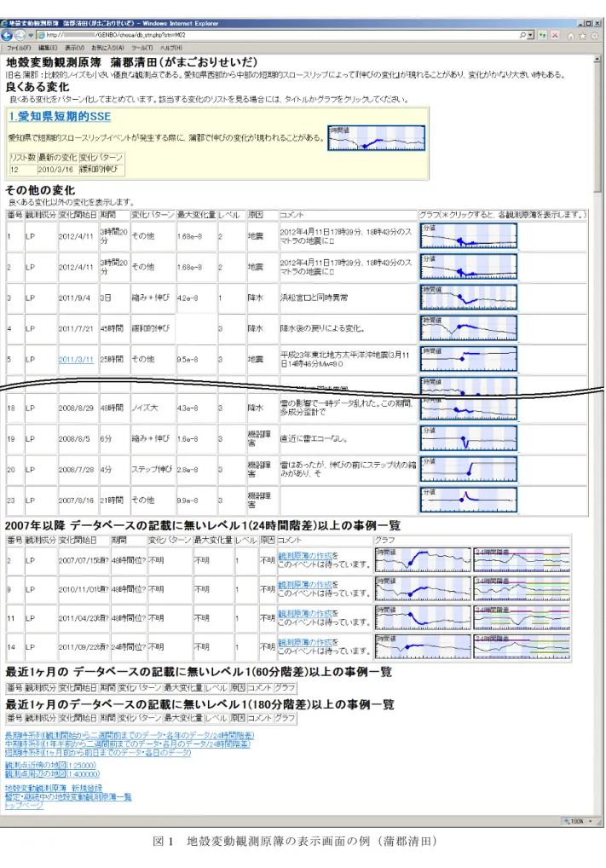
Task: Open the 編集(E) menu
Action: pos(48,48)
